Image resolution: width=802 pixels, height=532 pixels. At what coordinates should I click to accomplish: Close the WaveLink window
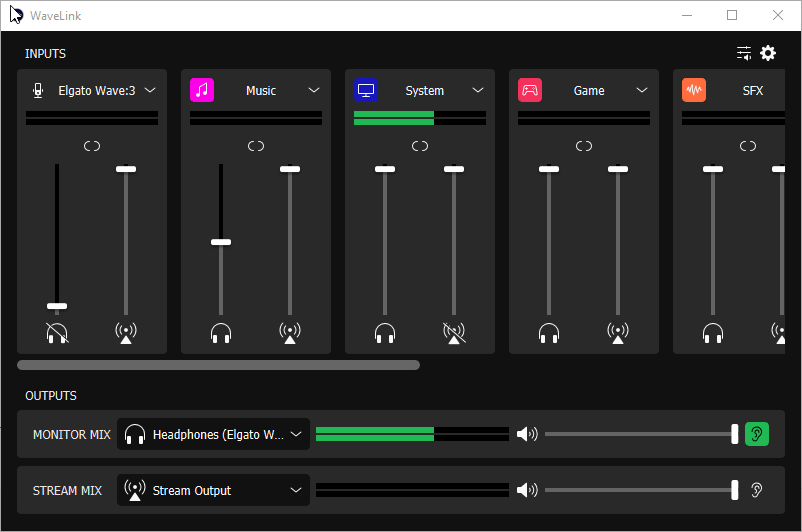pyautogui.click(x=778, y=15)
